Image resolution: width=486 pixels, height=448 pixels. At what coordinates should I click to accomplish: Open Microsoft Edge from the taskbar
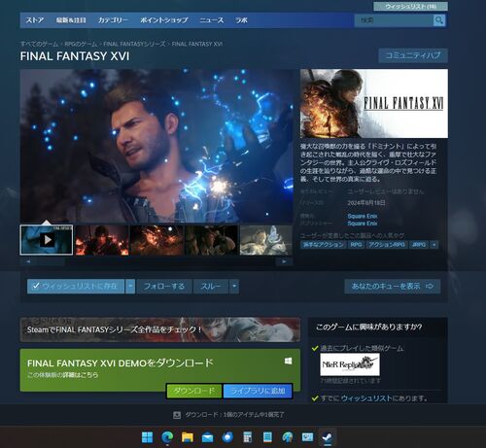click(167, 437)
